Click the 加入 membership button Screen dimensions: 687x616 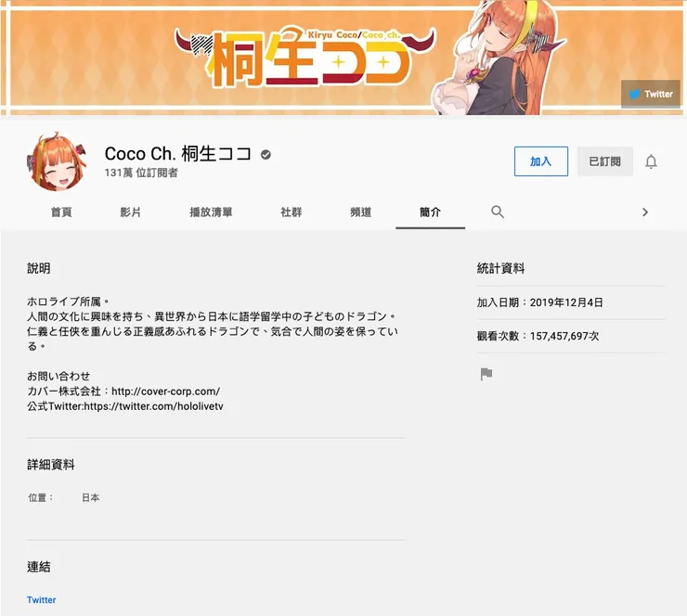(541, 161)
